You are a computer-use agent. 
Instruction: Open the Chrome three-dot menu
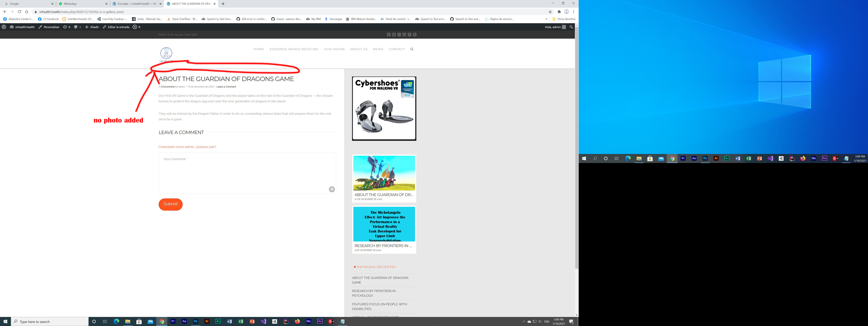[x=574, y=12]
